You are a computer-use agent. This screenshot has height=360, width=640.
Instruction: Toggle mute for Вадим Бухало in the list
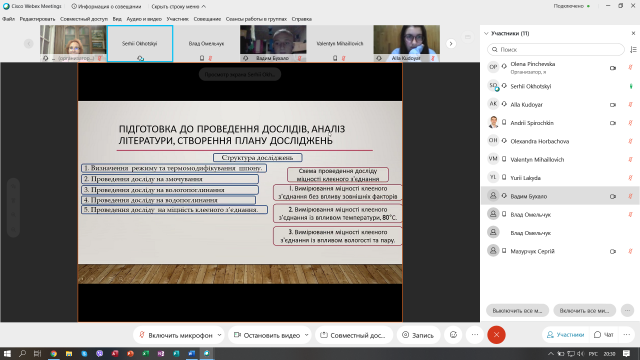631,196
